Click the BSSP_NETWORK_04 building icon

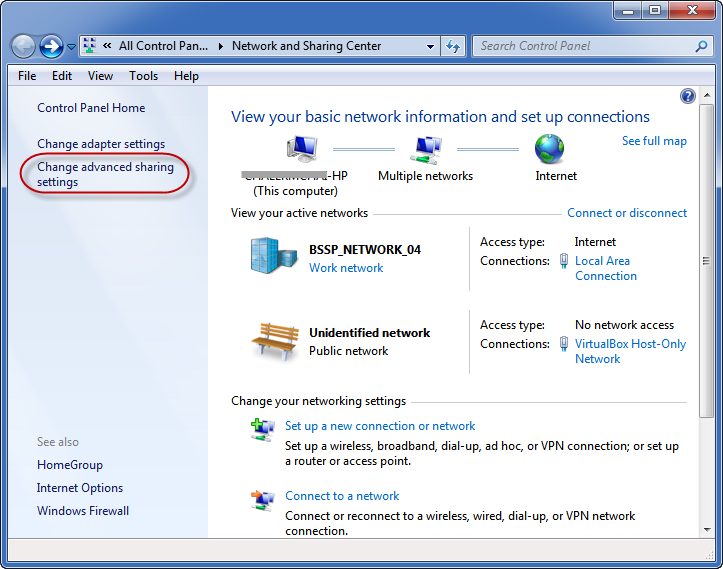click(274, 256)
